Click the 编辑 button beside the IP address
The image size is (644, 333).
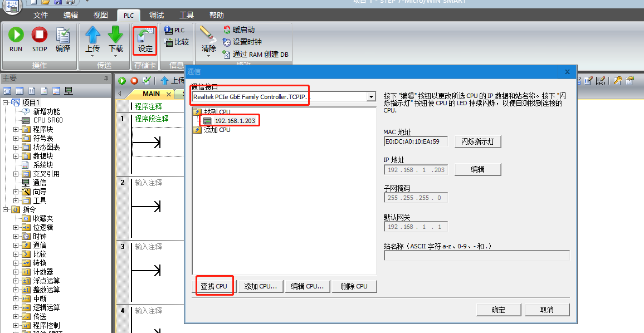click(x=477, y=169)
